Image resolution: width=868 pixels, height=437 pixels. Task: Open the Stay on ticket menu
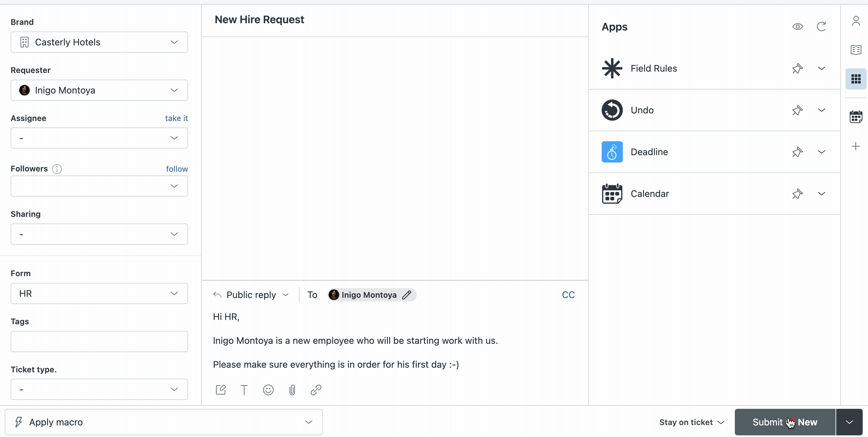pos(692,422)
